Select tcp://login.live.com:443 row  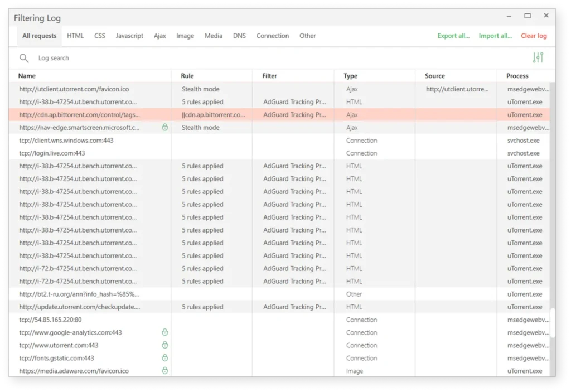point(279,153)
